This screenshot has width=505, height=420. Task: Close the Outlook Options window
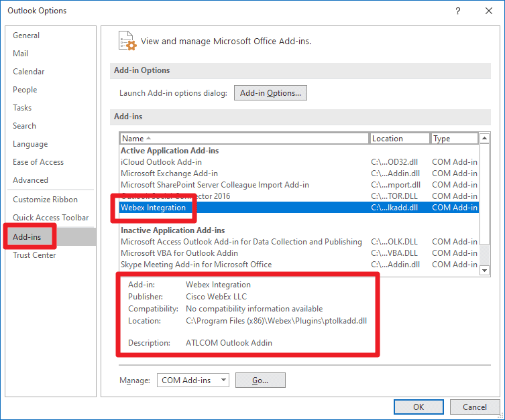(x=489, y=11)
